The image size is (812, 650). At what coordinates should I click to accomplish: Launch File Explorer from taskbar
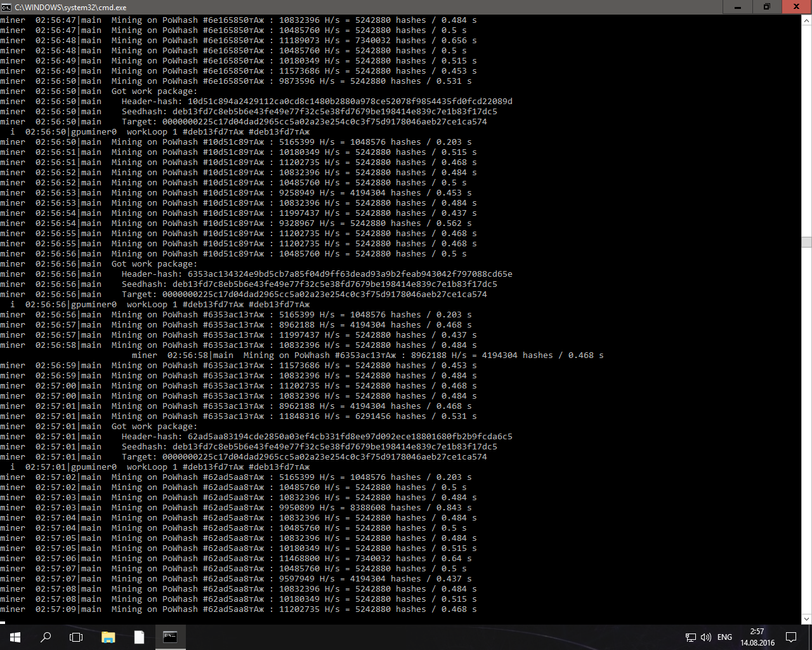[108, 637]
